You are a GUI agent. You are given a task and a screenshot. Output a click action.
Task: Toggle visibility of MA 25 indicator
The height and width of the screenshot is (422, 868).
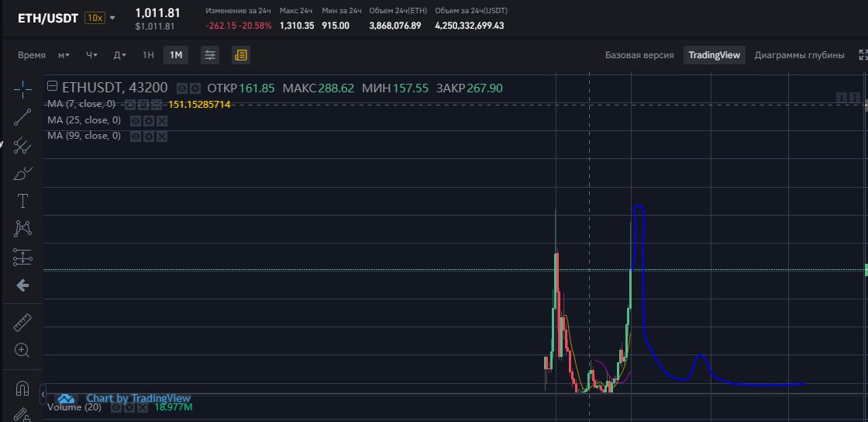(x=135, y=121)
